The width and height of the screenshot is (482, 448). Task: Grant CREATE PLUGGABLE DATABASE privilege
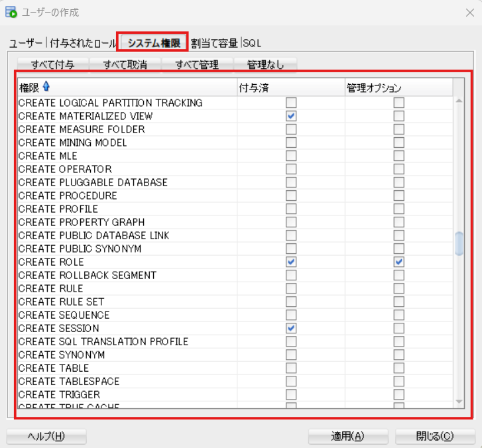tap(291, 182)
